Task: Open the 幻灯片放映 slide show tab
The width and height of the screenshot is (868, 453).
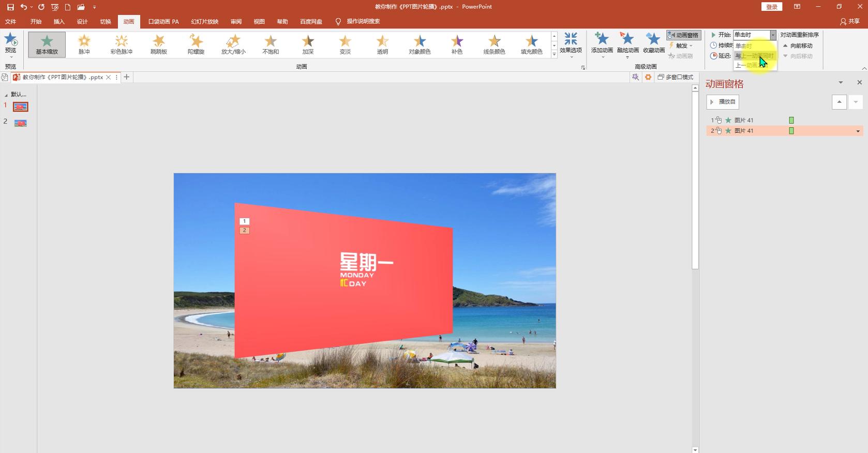Action: click(204, 22)
